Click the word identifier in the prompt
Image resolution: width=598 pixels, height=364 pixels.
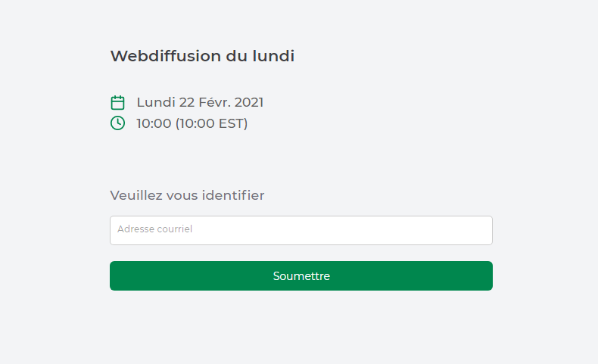(x=233, y=195)
